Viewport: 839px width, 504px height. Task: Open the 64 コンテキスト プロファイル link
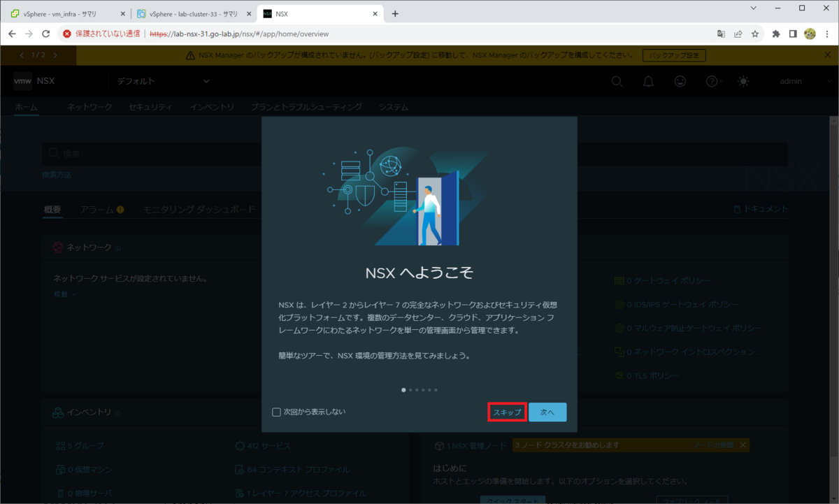[292, 469]
